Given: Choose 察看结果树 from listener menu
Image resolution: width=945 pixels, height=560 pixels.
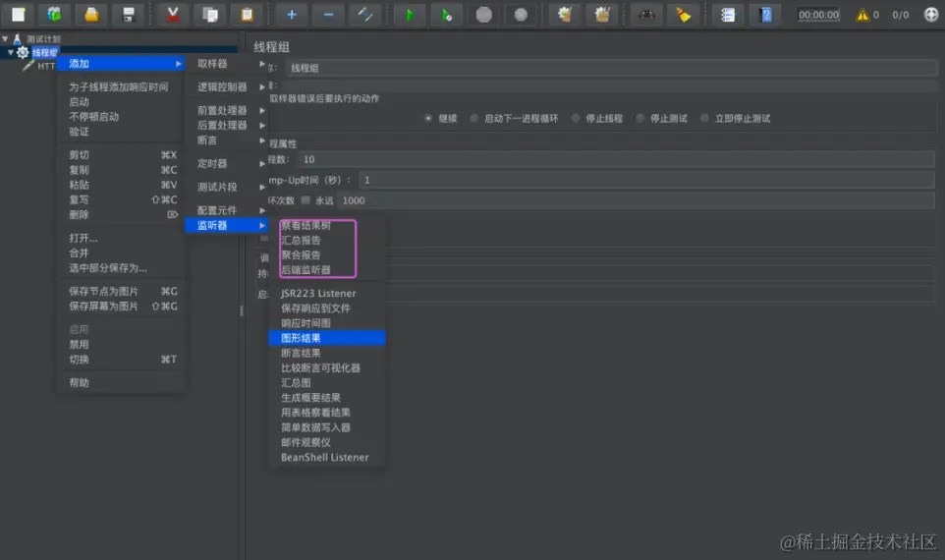Looking at the screenshot, I should pos(327,225).
